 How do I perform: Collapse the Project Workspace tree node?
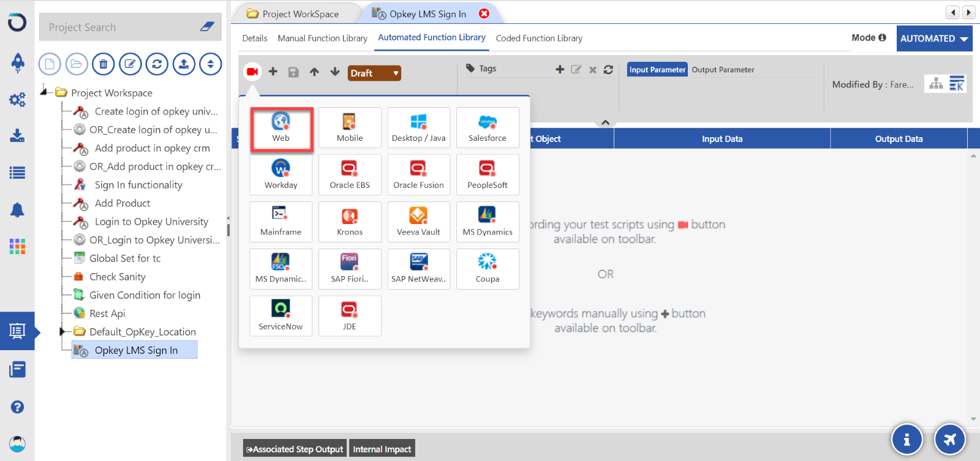(43, 92)
